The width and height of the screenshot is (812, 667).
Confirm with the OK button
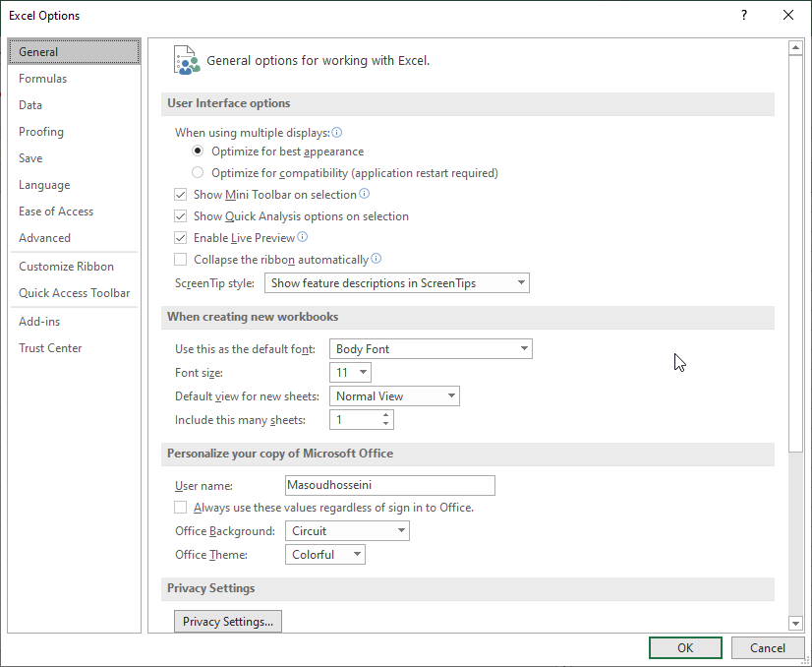click(685, 648)
